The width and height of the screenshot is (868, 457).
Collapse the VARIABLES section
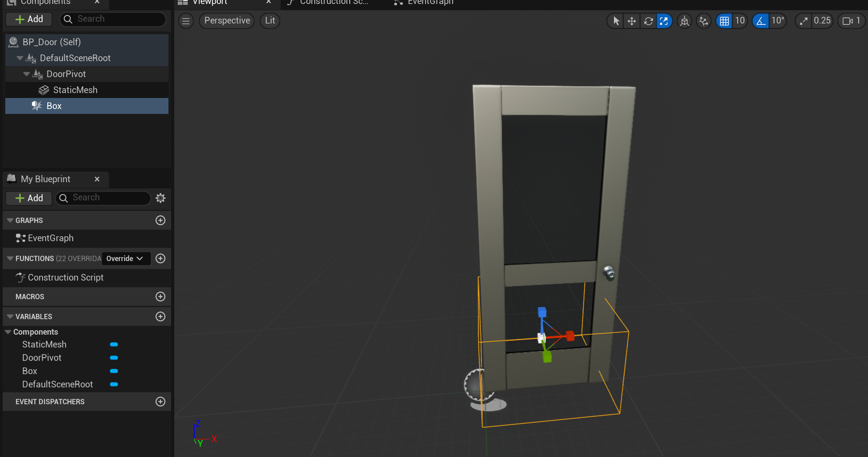[x=10, y=316]
